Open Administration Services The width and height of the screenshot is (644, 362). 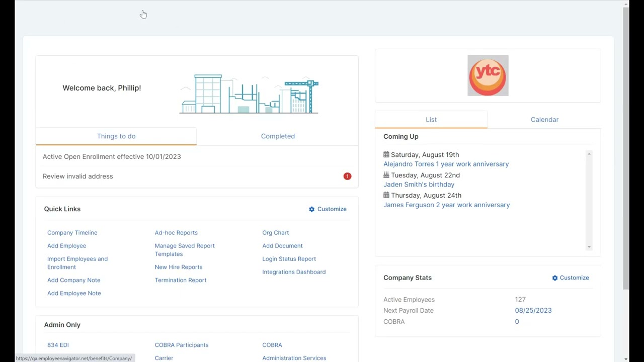[294, 358]
